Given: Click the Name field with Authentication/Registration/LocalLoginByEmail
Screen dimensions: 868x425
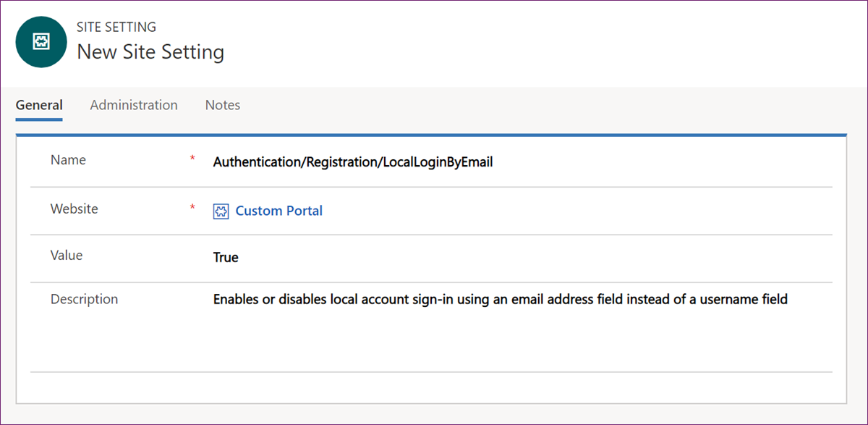Looking at the screenshot, I should coord(353,162).
